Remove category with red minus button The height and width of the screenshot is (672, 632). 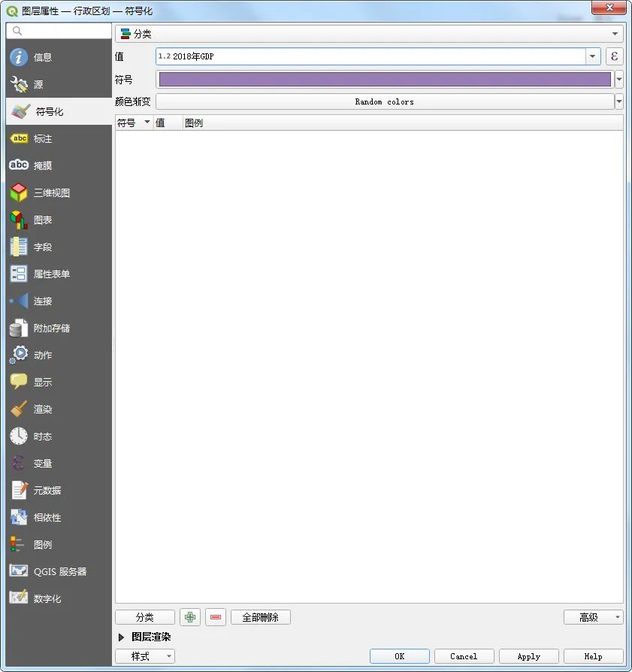(216, 617)
